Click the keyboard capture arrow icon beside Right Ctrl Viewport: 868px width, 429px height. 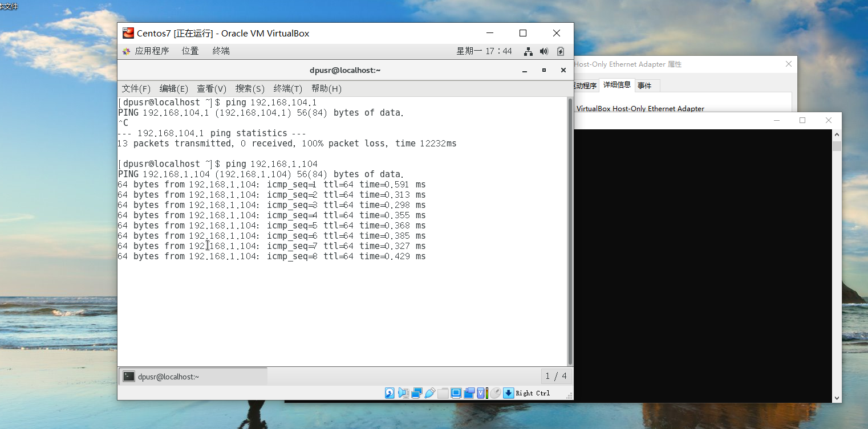pyautogui.click(x=508, y=393)
